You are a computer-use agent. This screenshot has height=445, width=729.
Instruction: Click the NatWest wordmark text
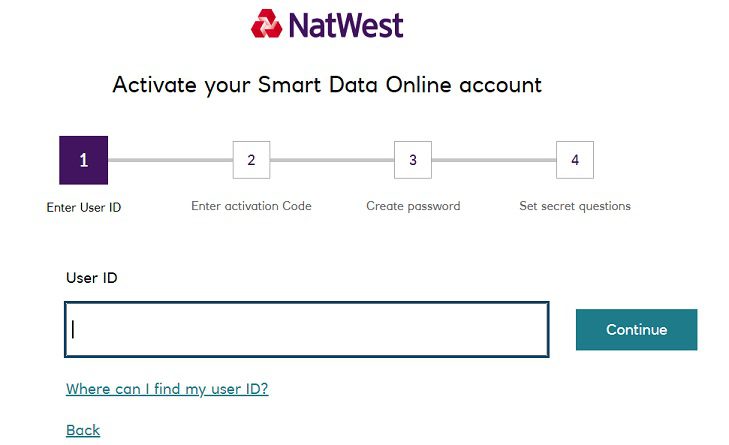(345, 24)
